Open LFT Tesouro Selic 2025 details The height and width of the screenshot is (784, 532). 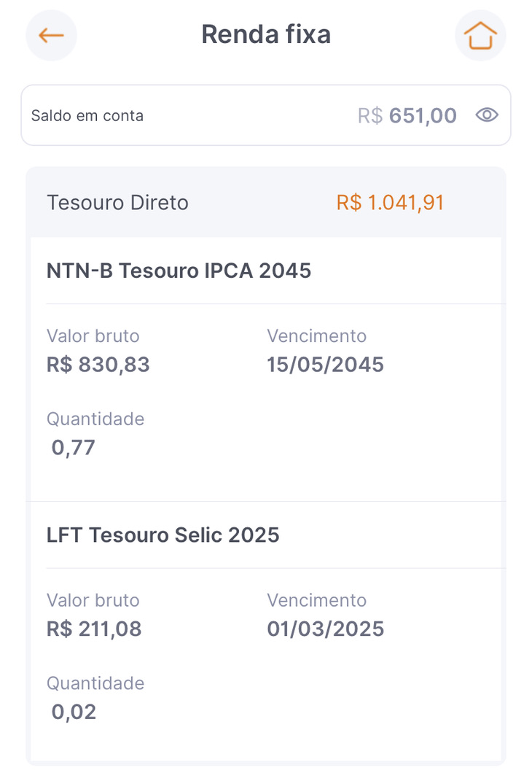(x=163, y=535)
